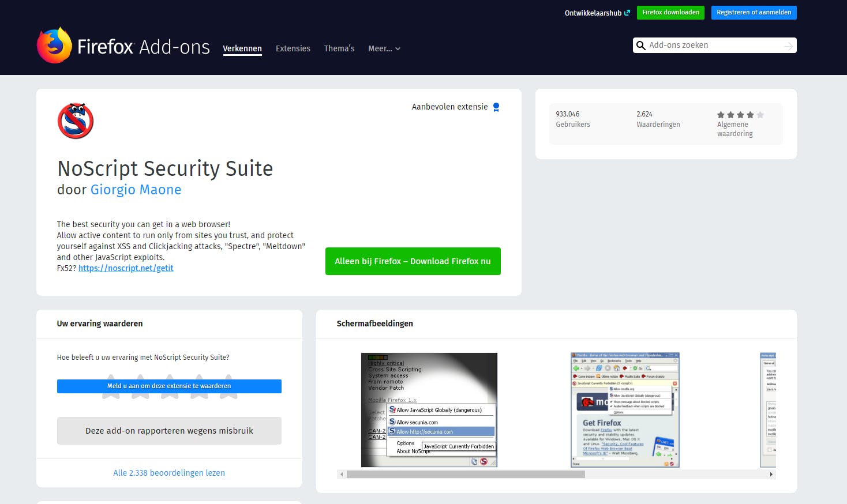Image resolution: width=847 pixels, height=504 pixels.
Task: Click the search magnifier icon
Action: (x=640, y=46)
